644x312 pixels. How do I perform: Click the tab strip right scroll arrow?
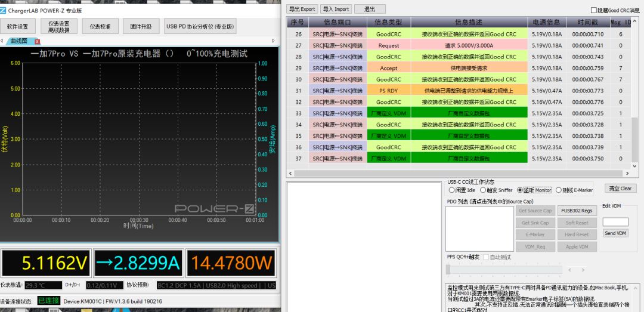pos(274,41)
